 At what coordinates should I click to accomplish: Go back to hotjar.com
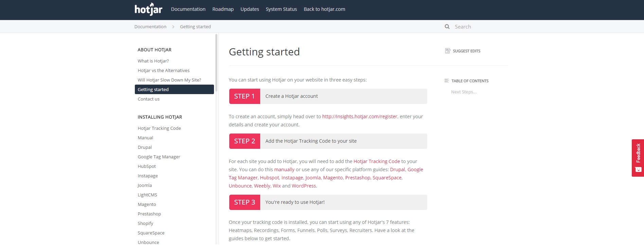pyautogui.click(x=324, y=9)
